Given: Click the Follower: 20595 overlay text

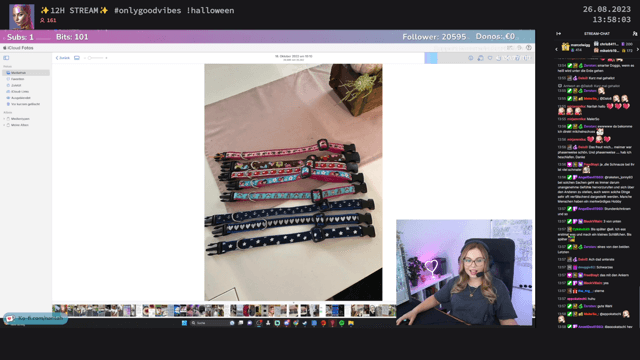Looking at the screenshot, I should click(x=434, y=37).
